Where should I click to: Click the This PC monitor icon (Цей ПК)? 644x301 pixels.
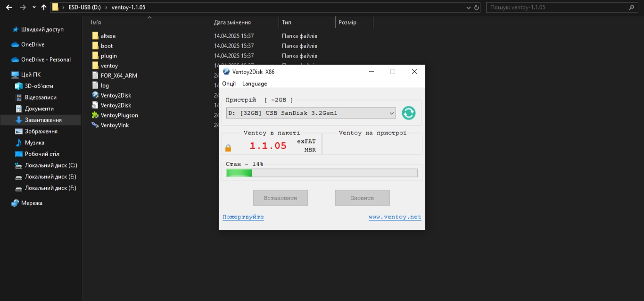click(15, 75)
